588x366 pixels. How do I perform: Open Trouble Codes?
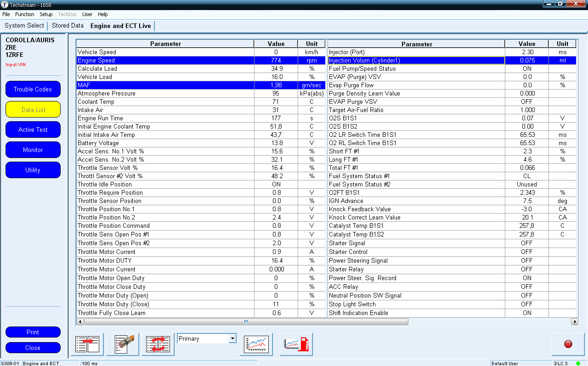coord(33,89)
